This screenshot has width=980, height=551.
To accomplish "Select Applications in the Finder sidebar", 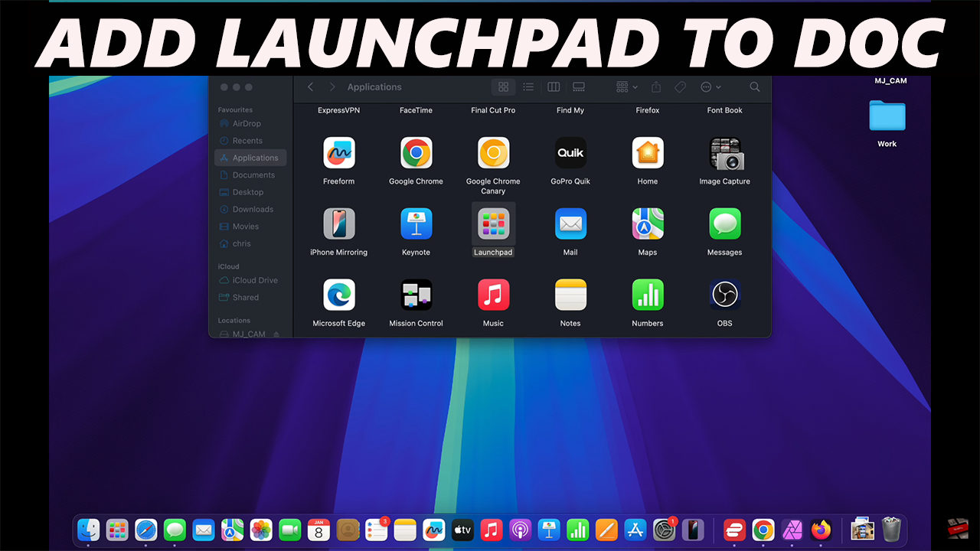I will click(250, 158).
